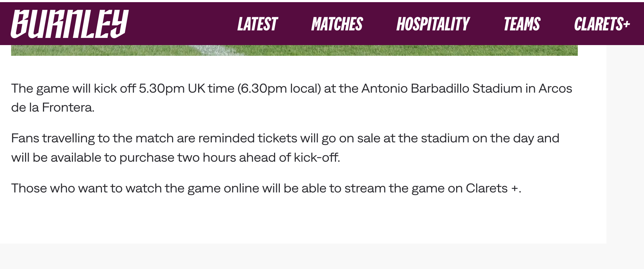Click the "Antonio Barbadillo Stadium" text
Screen dimensions: 644x269
click(x=441, y=88)
